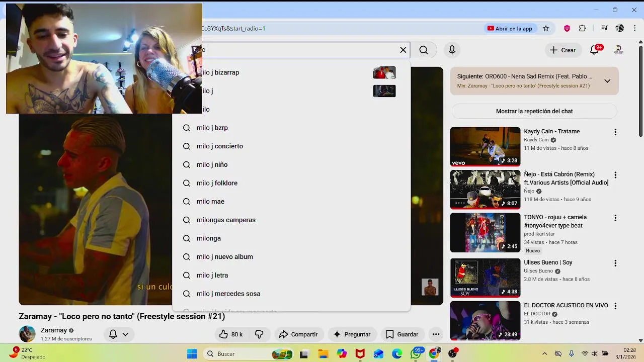Open WhatsApp from the taskbar

(416, 354)
